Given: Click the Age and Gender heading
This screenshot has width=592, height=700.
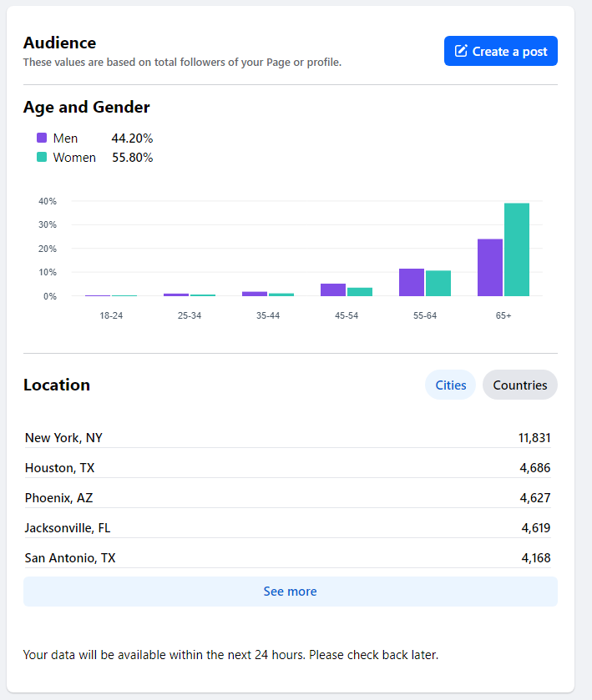Looking at the screenshot, I should (87, 108).
